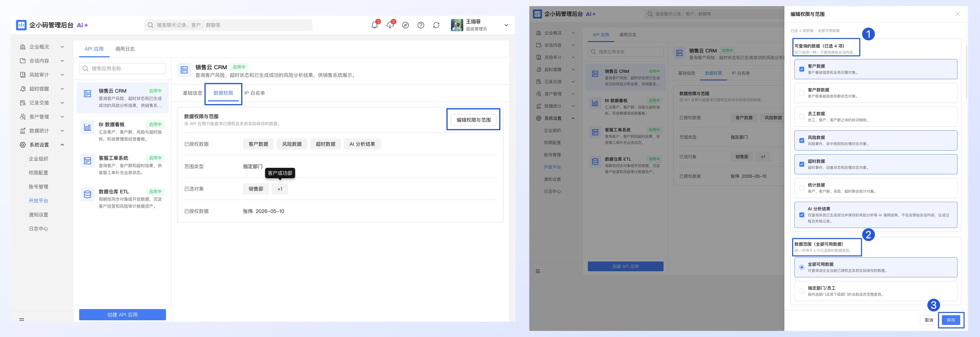
Task: Open 权限配置 in left window sidebar
Action: 39,173
